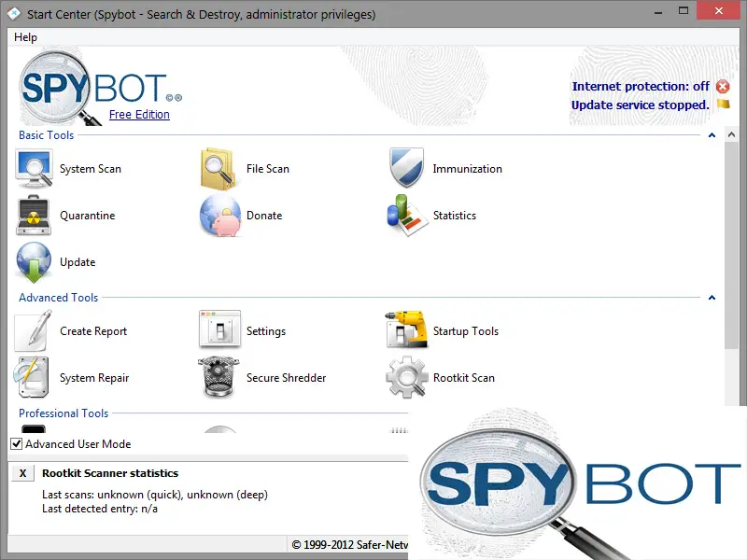Select the Immunization label

click(468, 169)
